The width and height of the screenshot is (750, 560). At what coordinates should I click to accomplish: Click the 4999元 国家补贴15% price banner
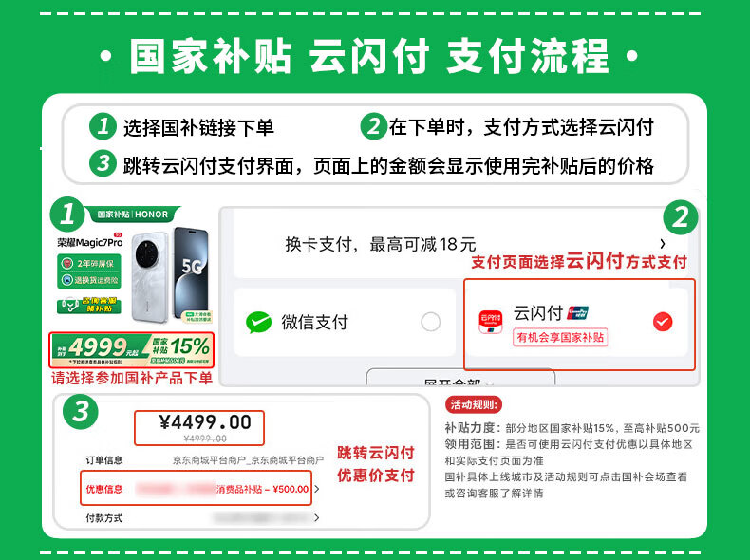(132, 350)
